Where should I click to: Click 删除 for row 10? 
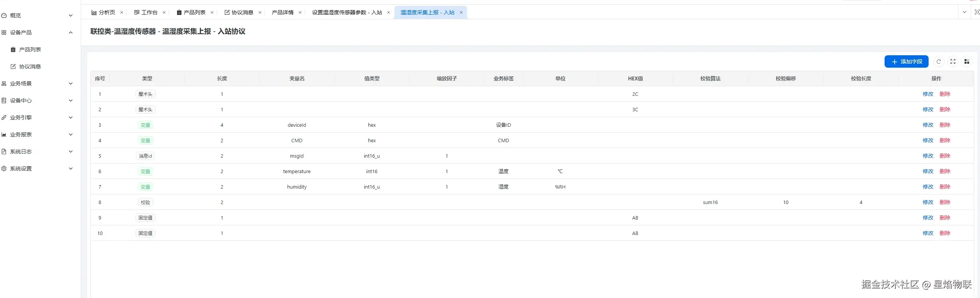[x=945, y=233]
